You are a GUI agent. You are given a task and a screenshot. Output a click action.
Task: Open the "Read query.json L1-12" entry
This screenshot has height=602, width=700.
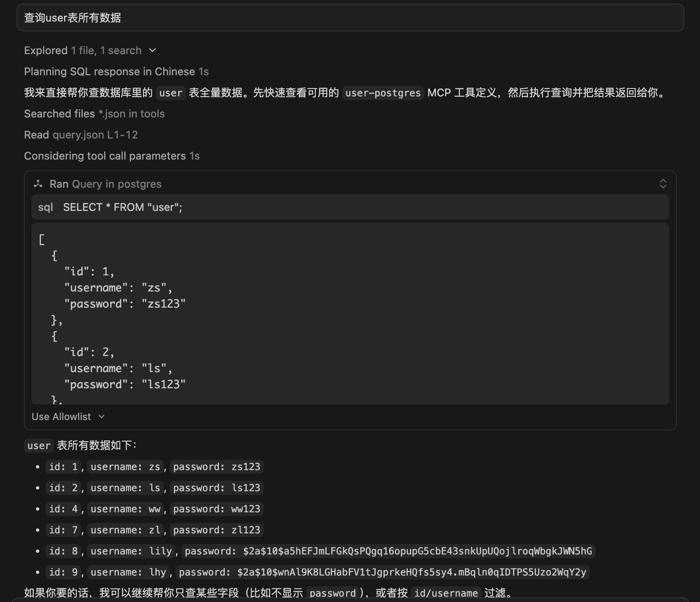81,135
